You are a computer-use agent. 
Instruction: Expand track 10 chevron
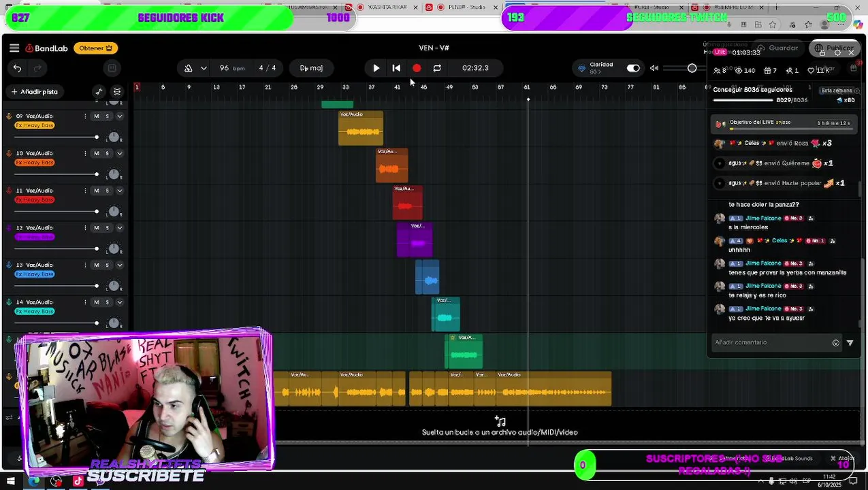coord(119,154)
